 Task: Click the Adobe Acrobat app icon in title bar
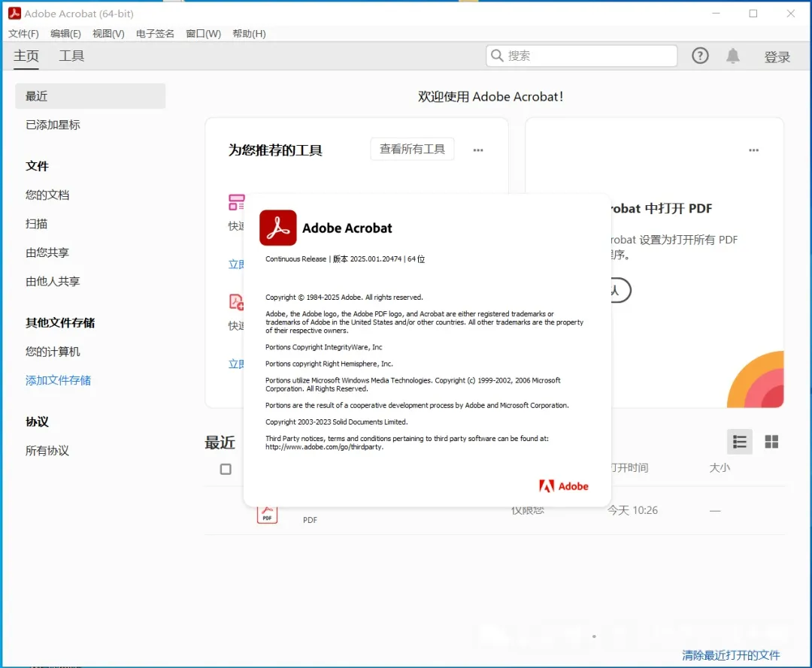[14, 14]
